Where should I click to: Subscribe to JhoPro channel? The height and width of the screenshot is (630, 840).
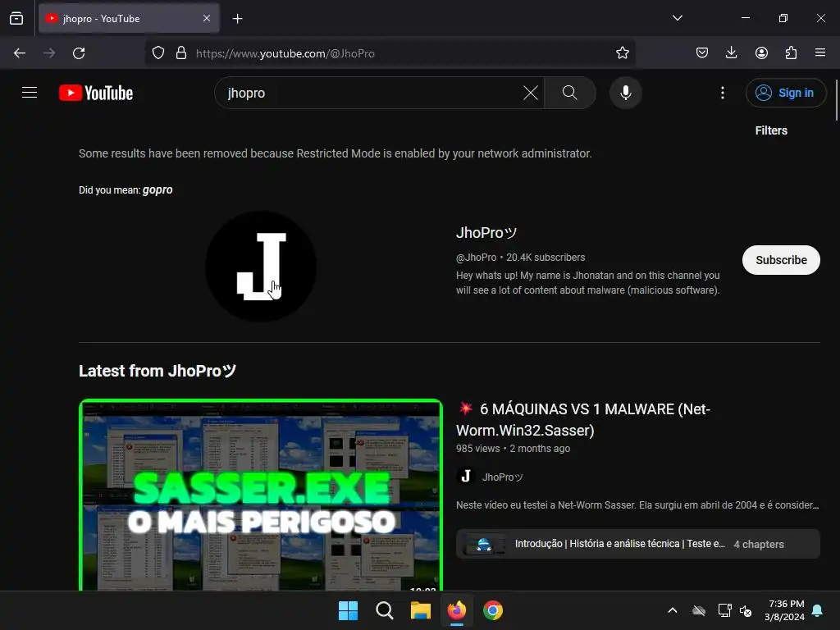pos(781,260)
